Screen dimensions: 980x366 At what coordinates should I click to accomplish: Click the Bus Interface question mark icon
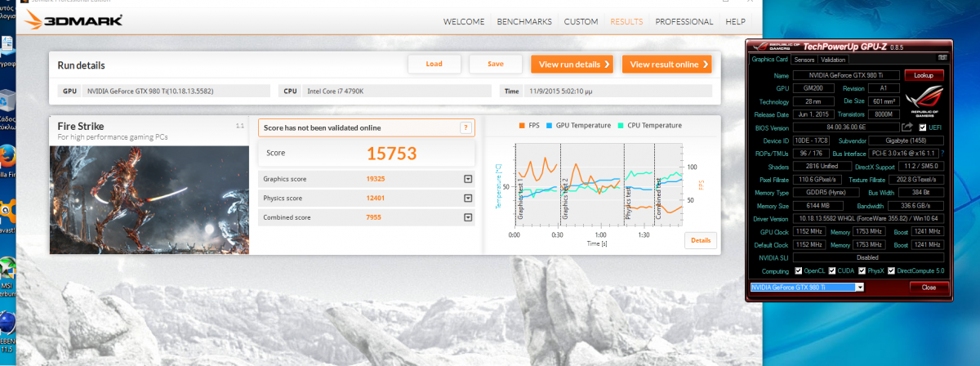pos(942,153)
